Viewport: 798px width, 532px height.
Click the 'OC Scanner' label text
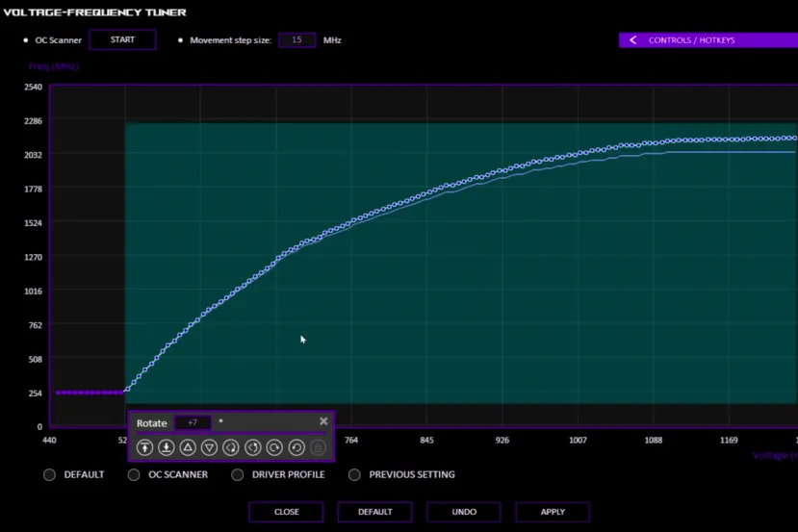[x=58, y=40]
